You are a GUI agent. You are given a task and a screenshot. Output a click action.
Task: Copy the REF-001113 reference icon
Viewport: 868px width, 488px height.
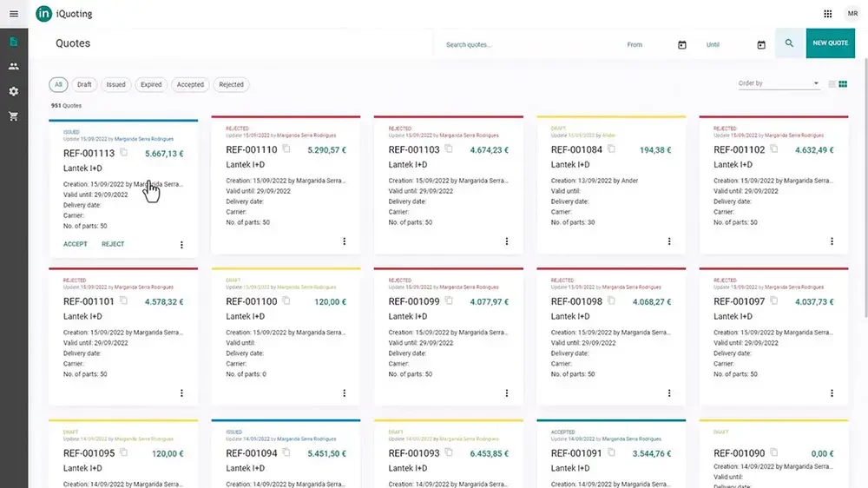123,152
